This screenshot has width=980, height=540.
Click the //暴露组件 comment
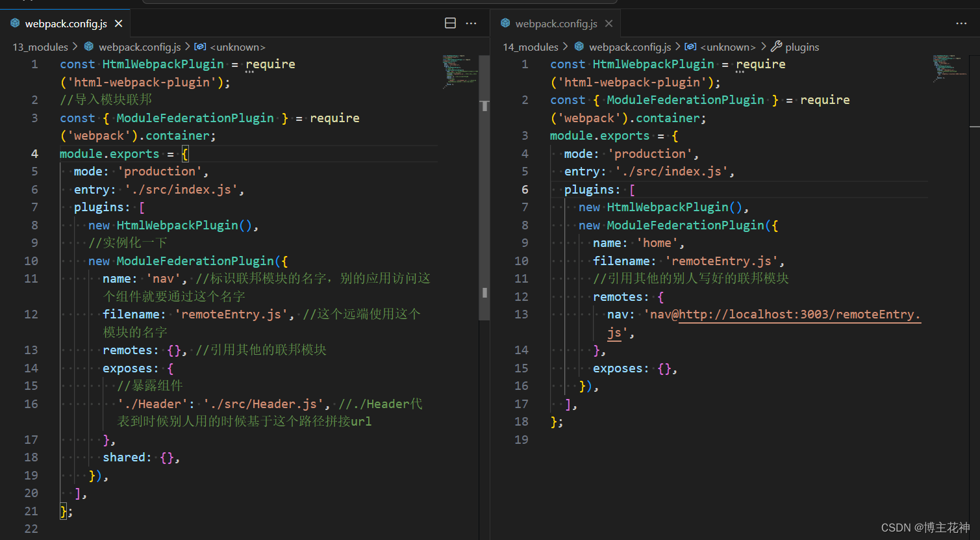pyautogui.click(x=150, y=386)
